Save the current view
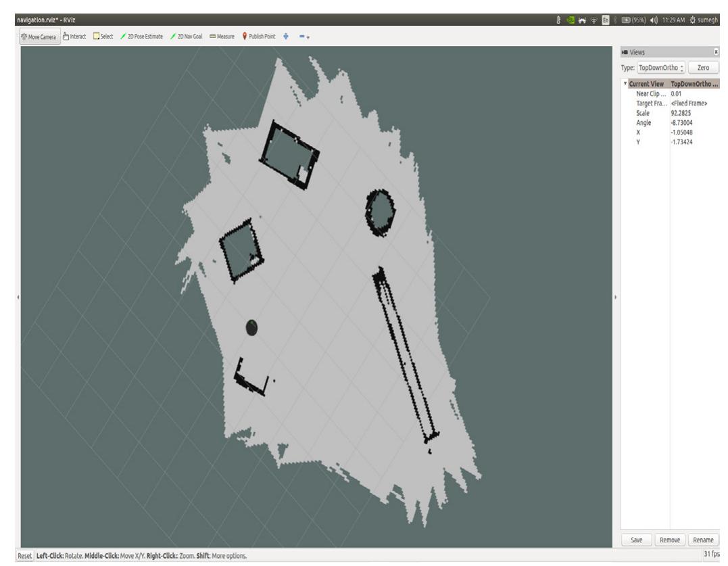This screenshot has height=566, width=728. click(638, 540)
